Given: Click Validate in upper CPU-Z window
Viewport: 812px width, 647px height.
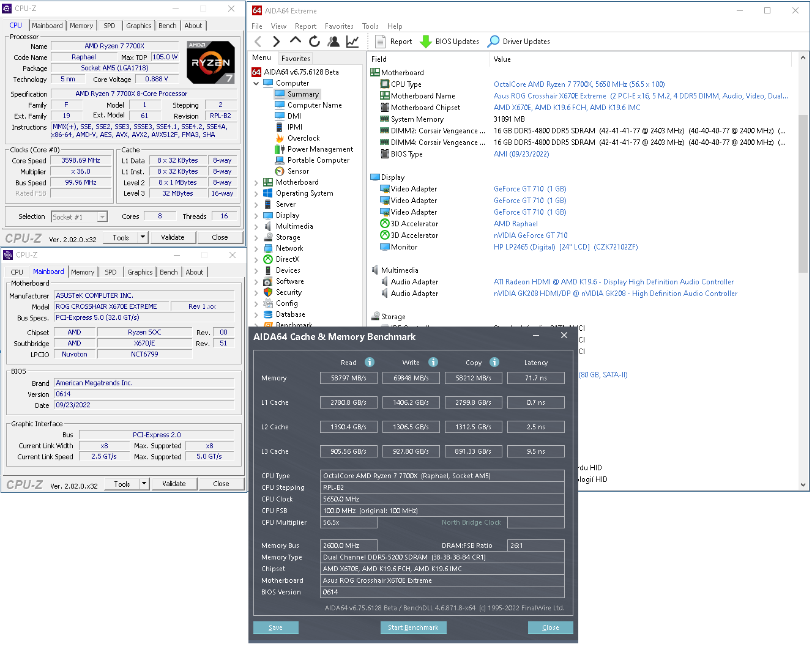Looking at the screenshot, I should pos(173,237).
